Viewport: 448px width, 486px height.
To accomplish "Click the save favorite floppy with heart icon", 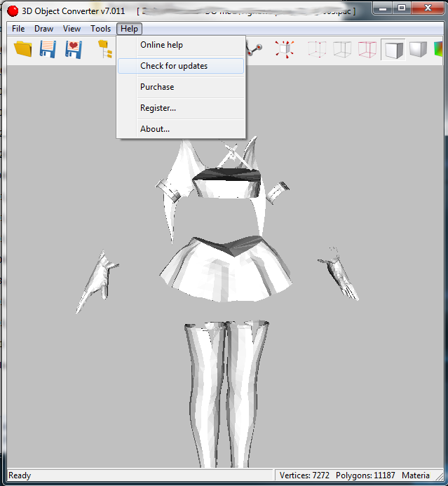I will click(74, 49).
